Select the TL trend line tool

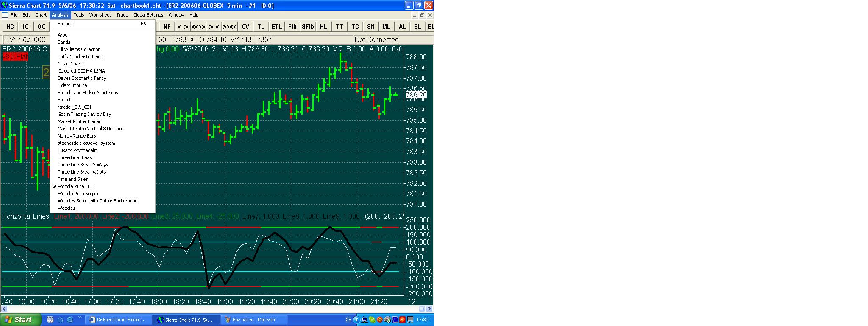click(x=261, y=26)
